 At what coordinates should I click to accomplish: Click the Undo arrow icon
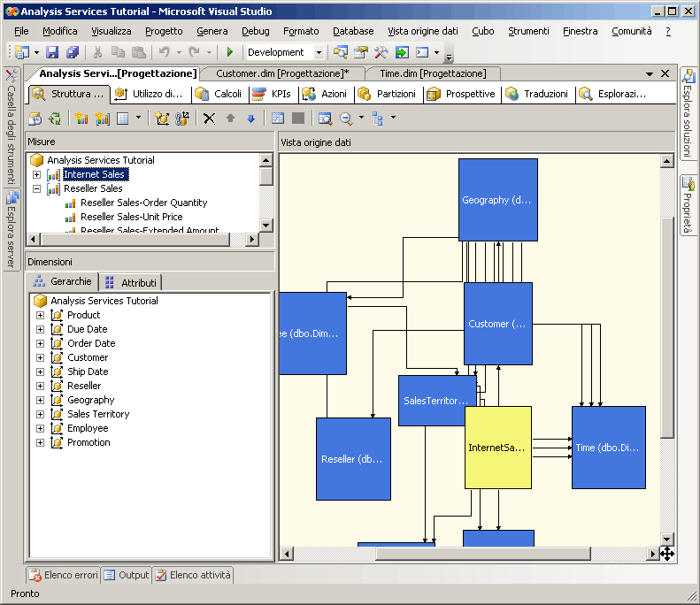click(165, 52)
